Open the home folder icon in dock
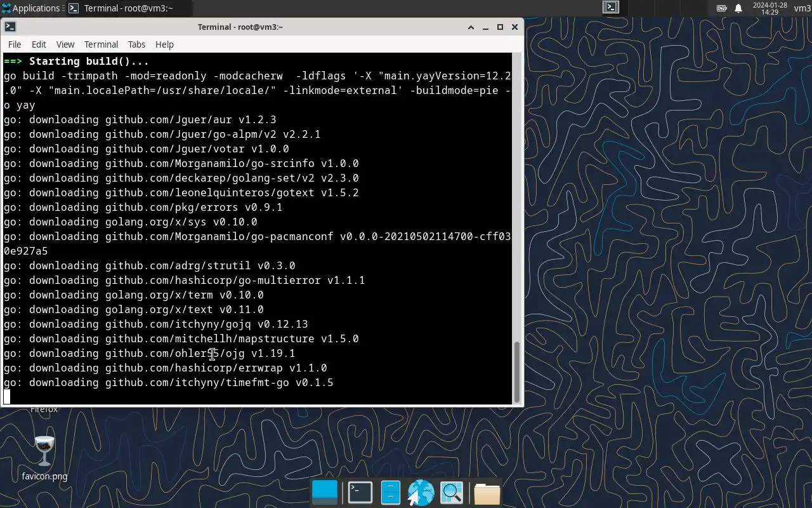812x508 pixels. (x=487, y=493)
